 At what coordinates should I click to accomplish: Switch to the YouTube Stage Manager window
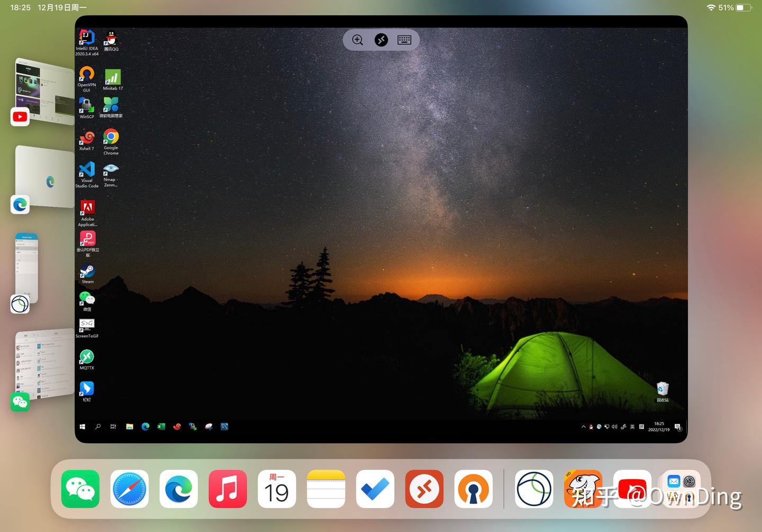pos(44,93)
